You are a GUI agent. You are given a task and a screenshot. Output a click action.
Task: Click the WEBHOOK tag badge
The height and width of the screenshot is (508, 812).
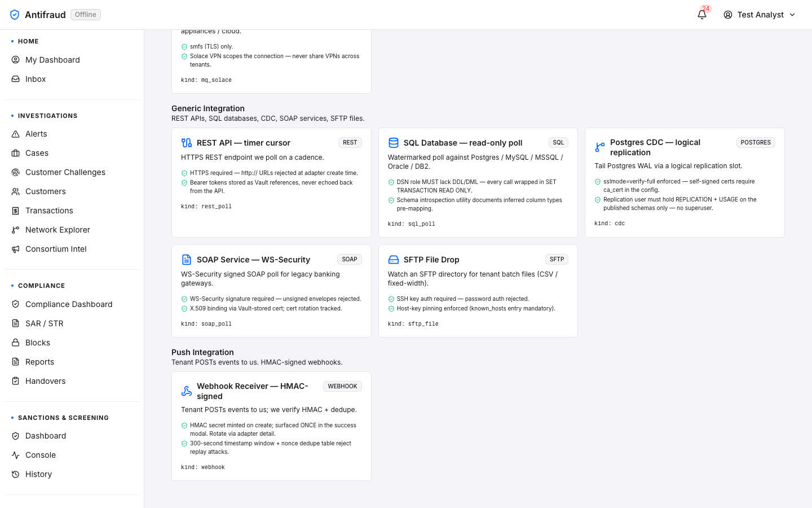(343, 387)
